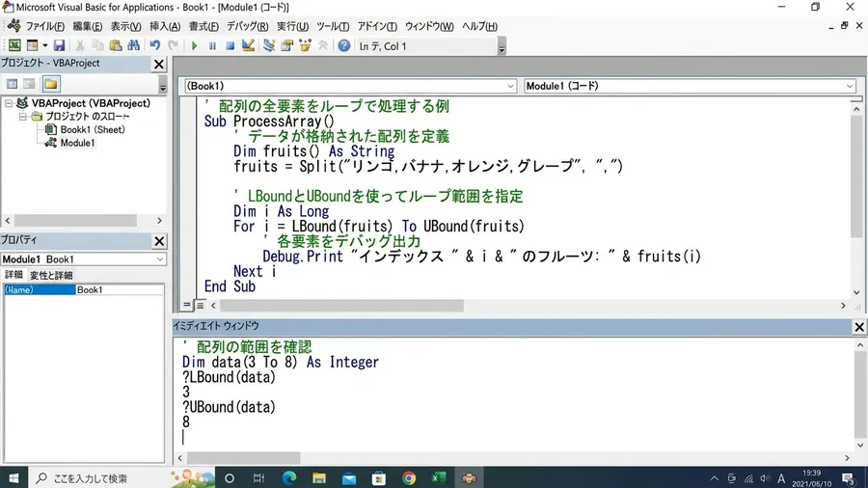Click the Windows Start button
868x488 pixels.
[x=14, y=478]
